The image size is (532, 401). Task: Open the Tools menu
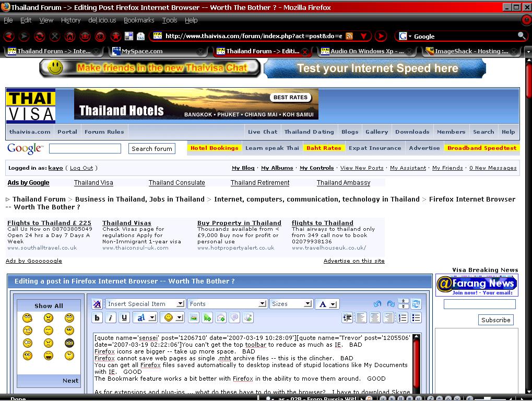click(x=170, y=20)
